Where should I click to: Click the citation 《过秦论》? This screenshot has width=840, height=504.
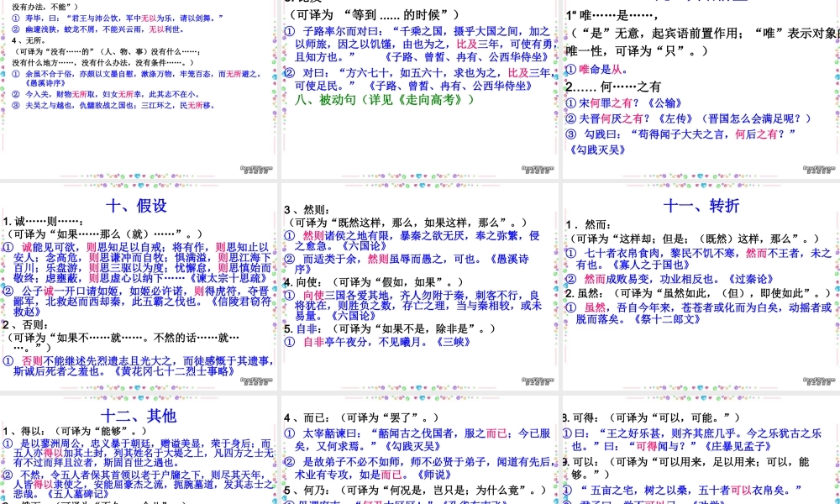(750, 279)
